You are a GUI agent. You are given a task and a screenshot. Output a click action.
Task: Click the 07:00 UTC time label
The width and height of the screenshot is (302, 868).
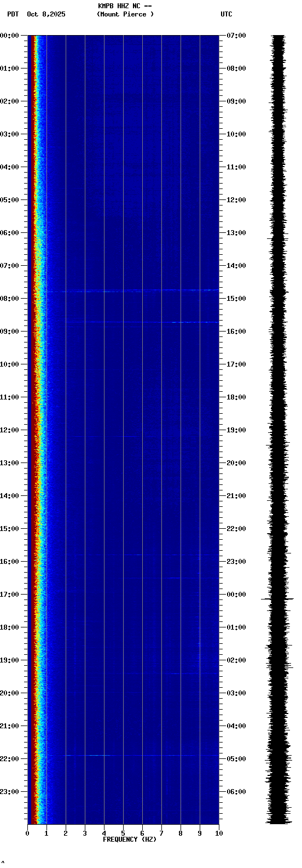click(x=236, y=36)
